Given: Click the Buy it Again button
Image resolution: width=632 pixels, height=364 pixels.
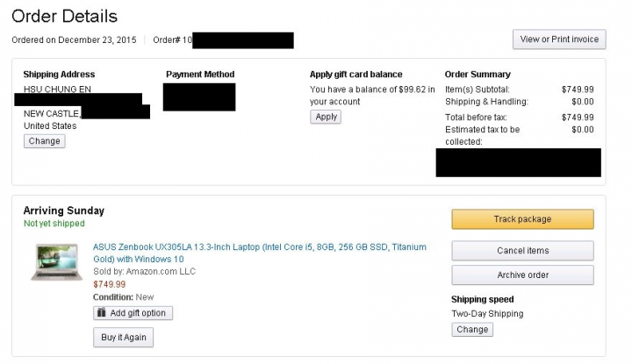Looking at the screenshot, I should click(124, 338).
